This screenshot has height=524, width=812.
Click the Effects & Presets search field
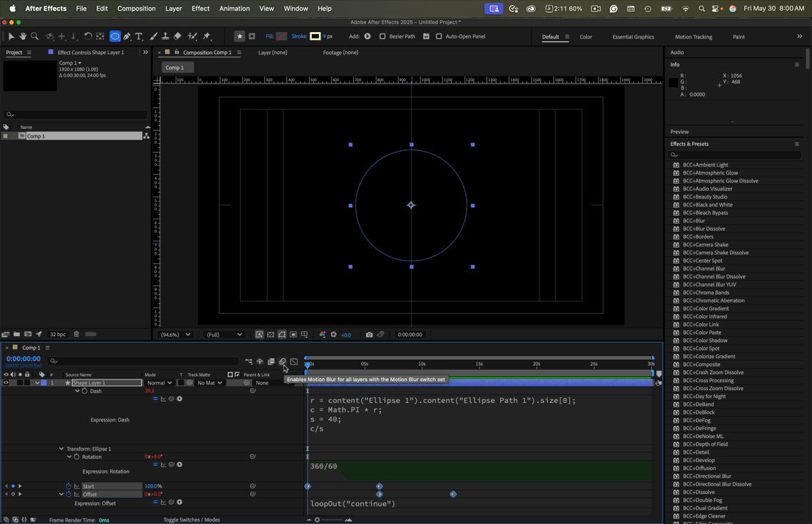735,154
